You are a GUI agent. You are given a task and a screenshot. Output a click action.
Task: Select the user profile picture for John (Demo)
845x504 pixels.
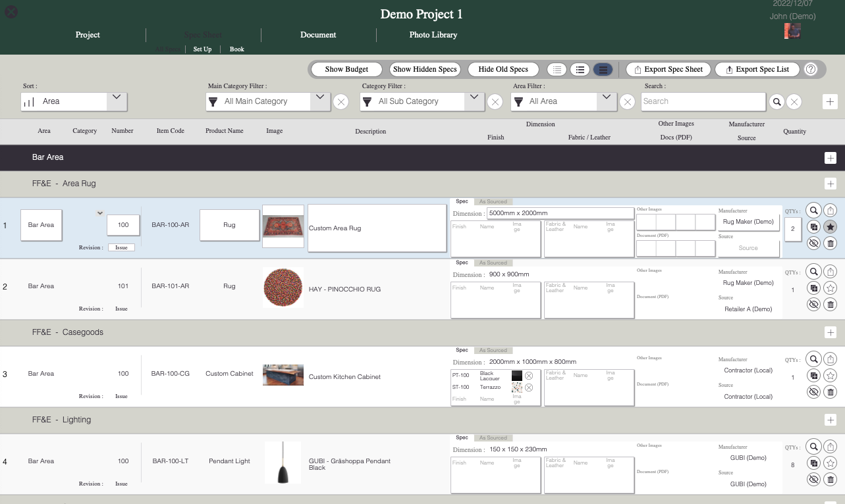tap(792, 30)
